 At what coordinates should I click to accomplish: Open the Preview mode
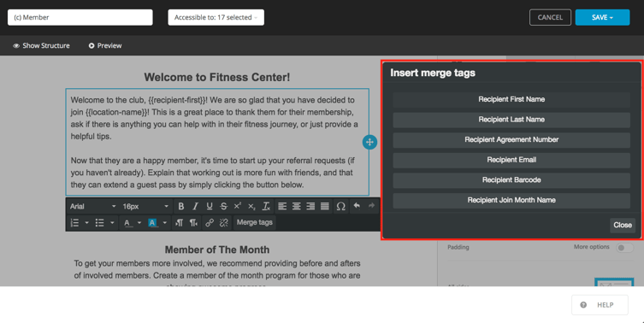105,45
